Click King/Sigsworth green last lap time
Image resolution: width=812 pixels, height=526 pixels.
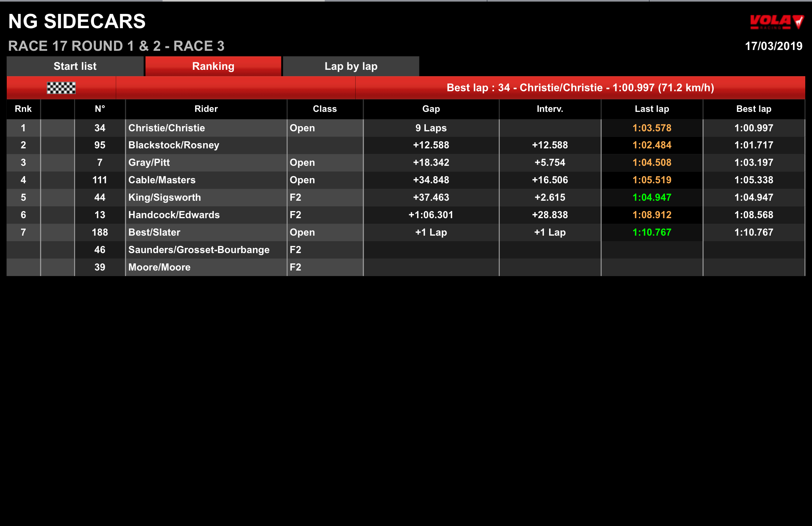coord(652,198)
